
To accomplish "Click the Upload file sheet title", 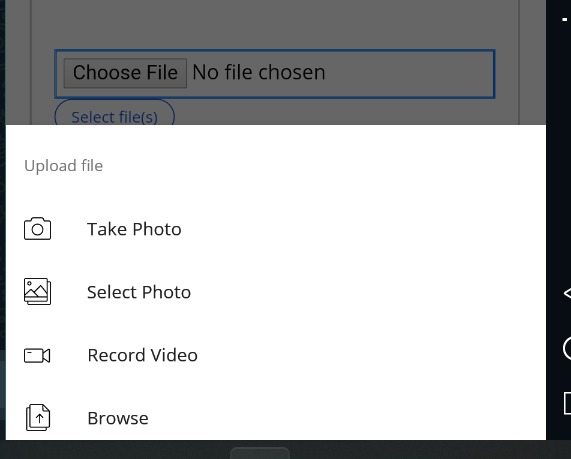I will (63, 166).
